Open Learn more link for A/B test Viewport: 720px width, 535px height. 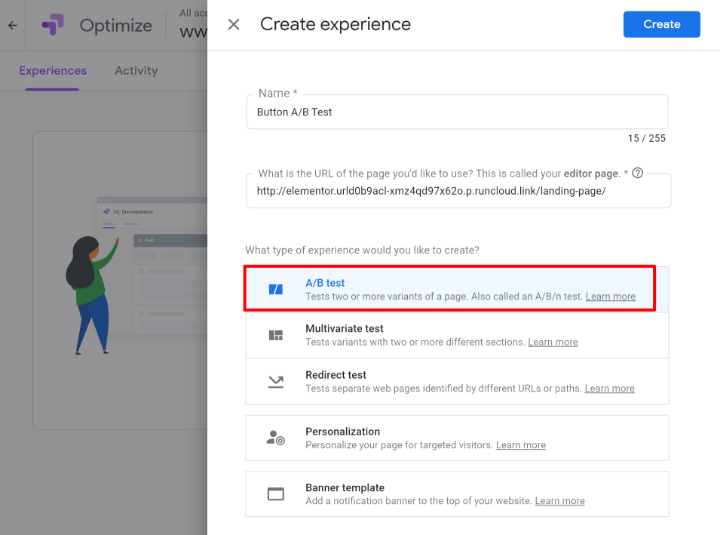point(610,297)
